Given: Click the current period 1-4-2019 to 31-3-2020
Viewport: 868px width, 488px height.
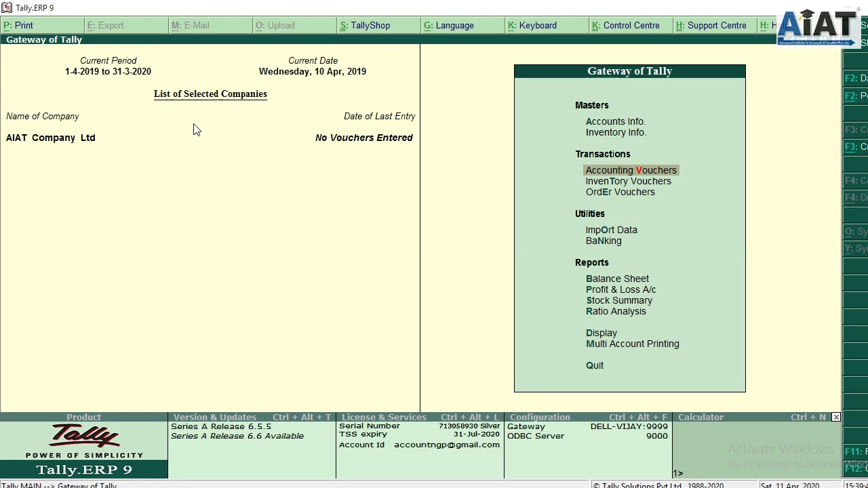Looking at the screenshot, I should tap(108, 71).
